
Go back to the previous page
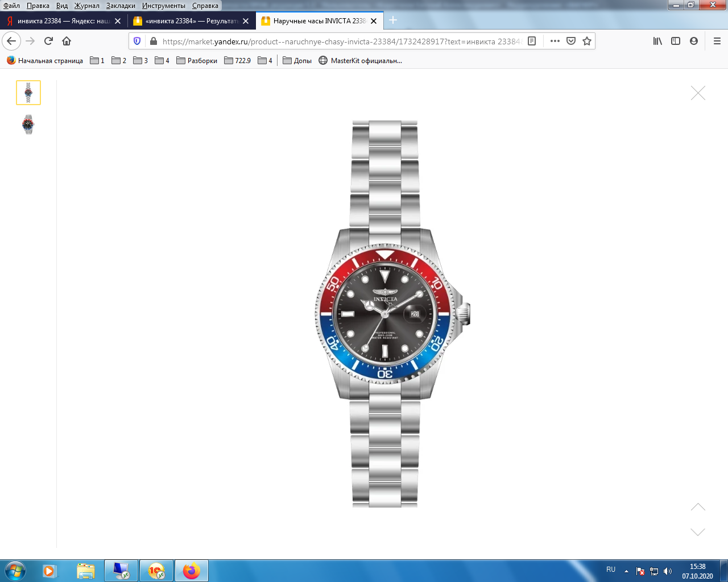click(11, 41)
